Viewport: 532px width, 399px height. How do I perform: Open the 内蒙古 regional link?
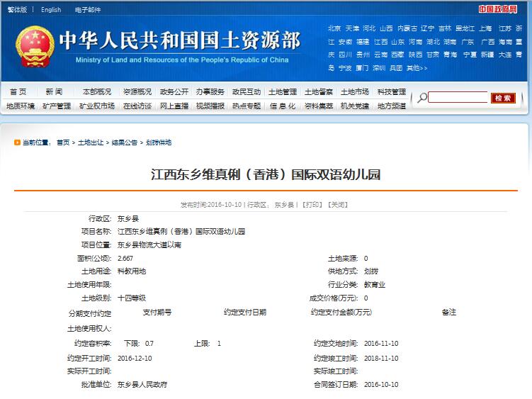click(407, 28)
